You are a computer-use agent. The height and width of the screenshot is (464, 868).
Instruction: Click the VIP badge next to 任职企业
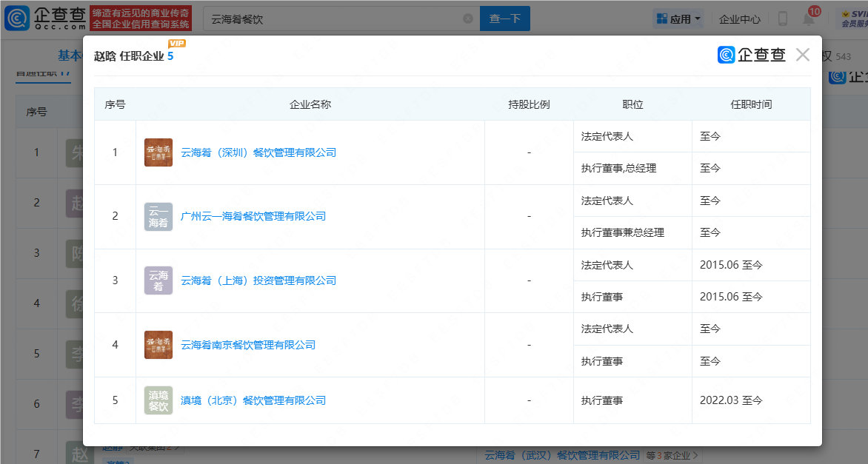(x=177, y=44)
